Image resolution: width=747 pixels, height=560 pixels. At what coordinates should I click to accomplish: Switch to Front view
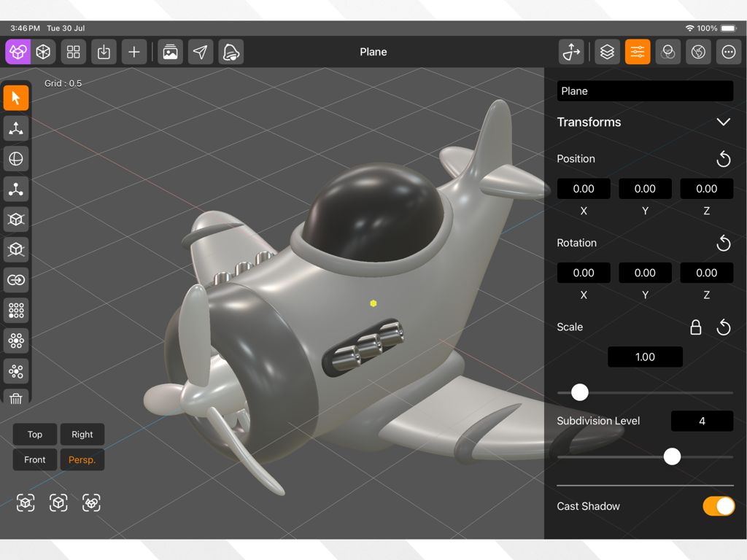[34, 459]
